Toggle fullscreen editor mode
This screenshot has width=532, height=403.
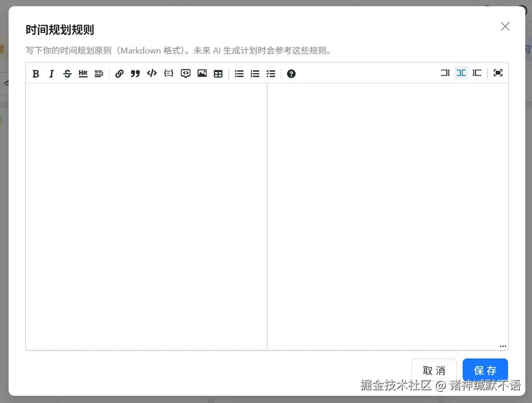click(498, 73)
